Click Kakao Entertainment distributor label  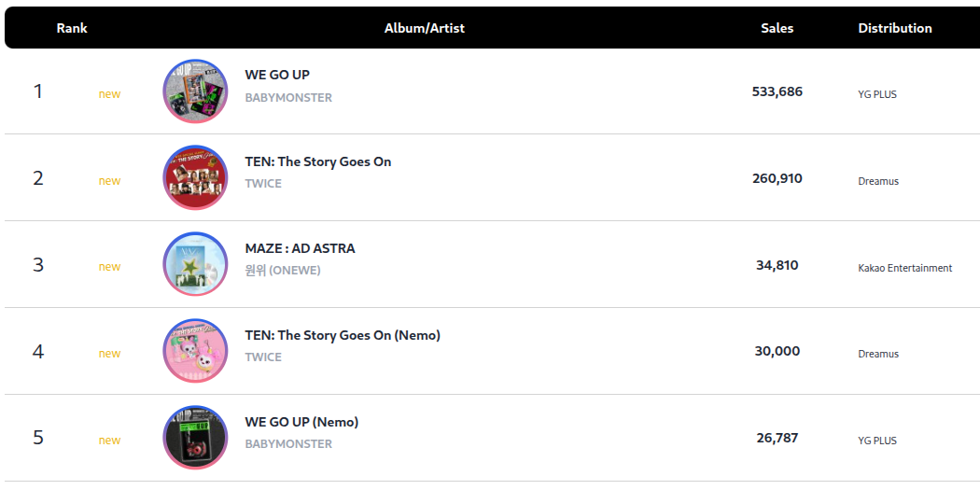(904, 268)
